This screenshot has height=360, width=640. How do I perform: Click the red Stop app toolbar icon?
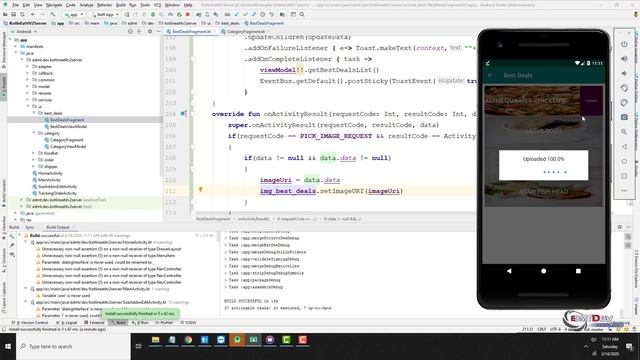click(187, 15)
